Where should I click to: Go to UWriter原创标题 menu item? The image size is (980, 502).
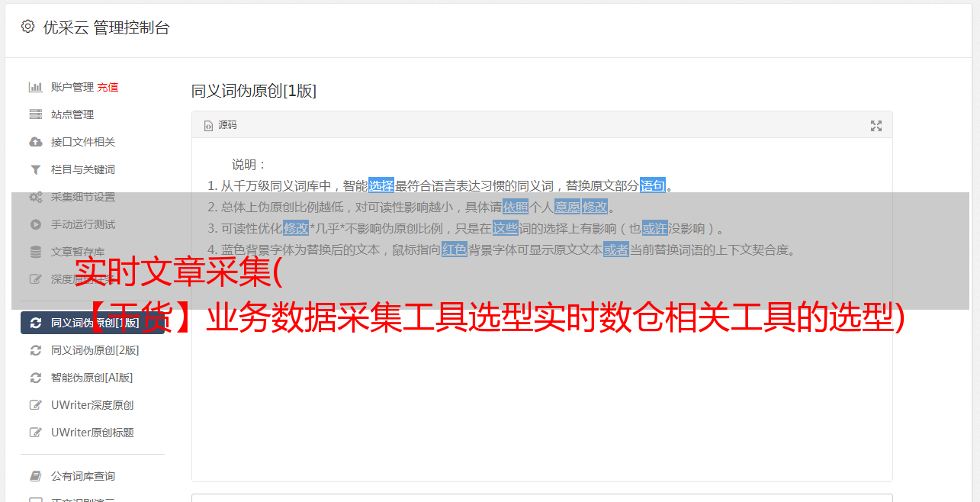click(x=92, y=433)
